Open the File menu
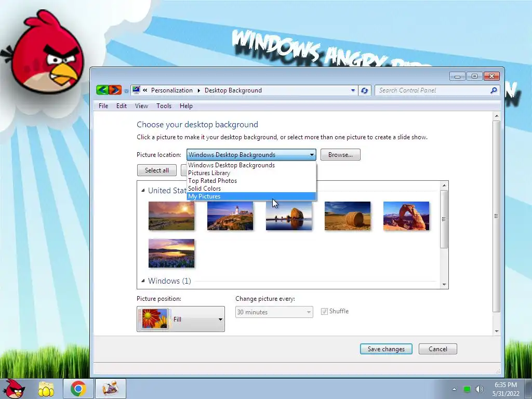The image size is (532, 399). pos(103,106)
